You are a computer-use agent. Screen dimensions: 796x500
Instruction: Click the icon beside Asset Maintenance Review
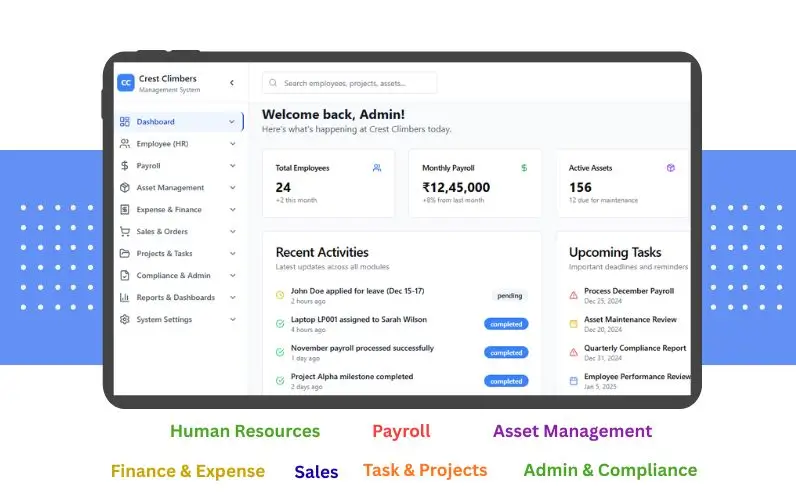click(x=573, y=324)
